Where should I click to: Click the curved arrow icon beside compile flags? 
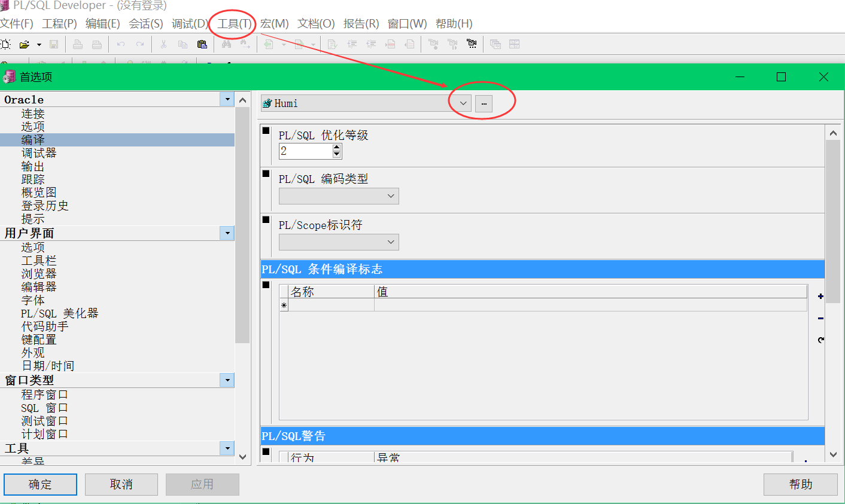tap(820, 340)
